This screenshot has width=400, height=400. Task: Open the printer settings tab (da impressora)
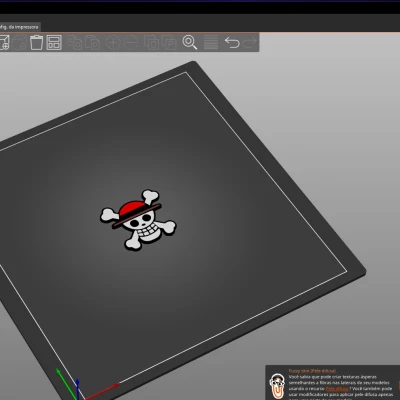20,27
